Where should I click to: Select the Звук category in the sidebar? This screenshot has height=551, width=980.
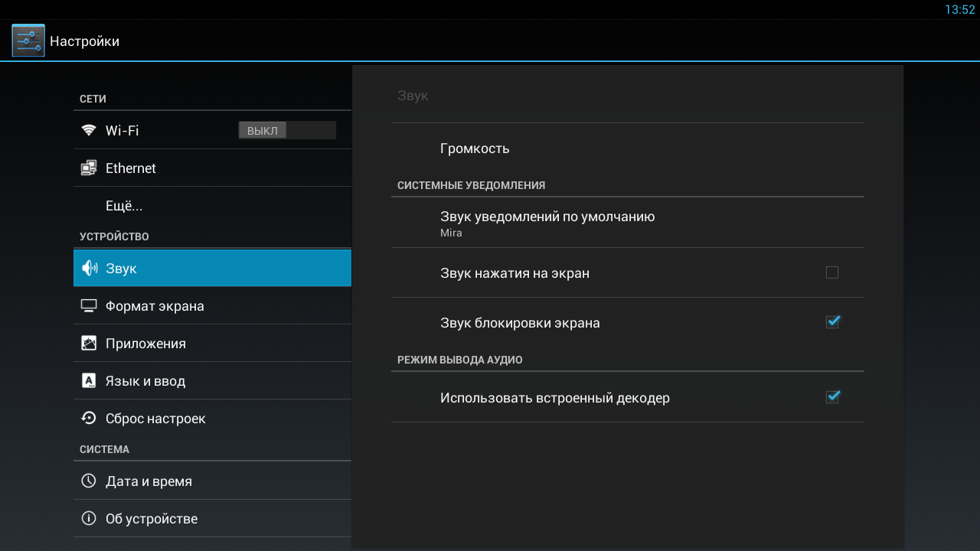coord(212,268)
